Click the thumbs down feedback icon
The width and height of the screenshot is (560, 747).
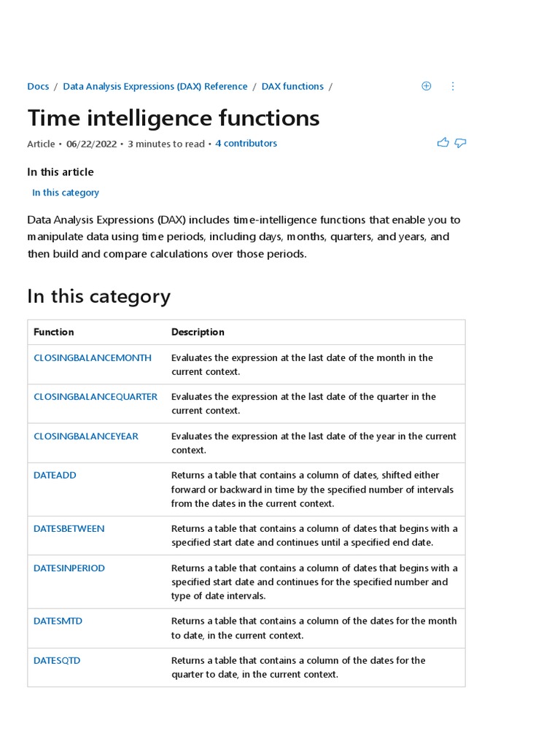[x=460, y=143]
